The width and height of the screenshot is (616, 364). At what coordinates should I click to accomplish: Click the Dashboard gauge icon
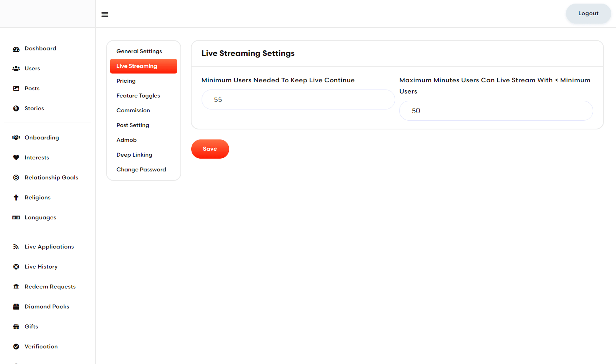16,49
